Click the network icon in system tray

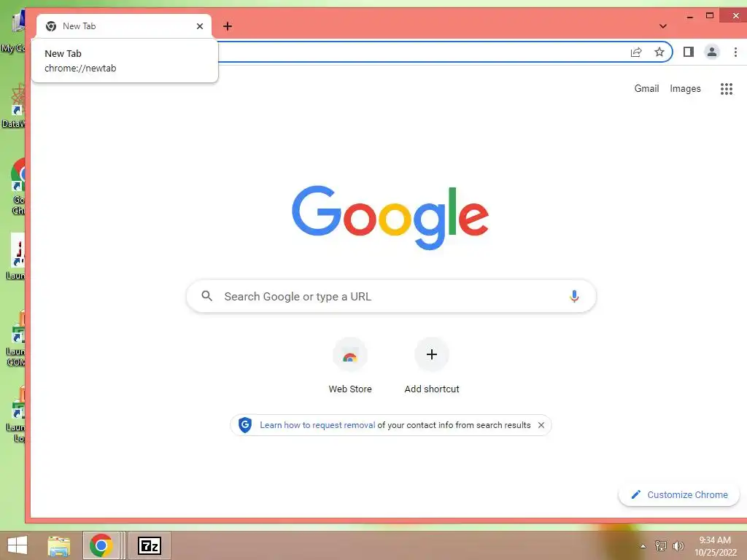[x=661, y=546]
